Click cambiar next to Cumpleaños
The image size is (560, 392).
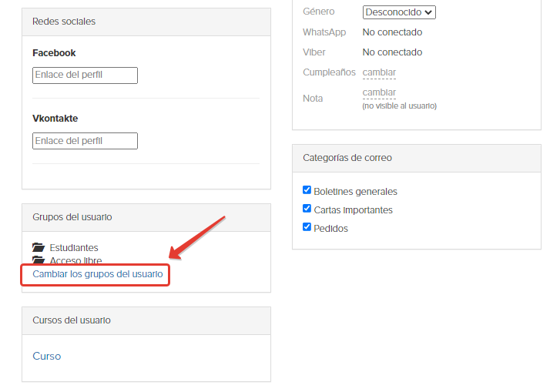point(379,72)
